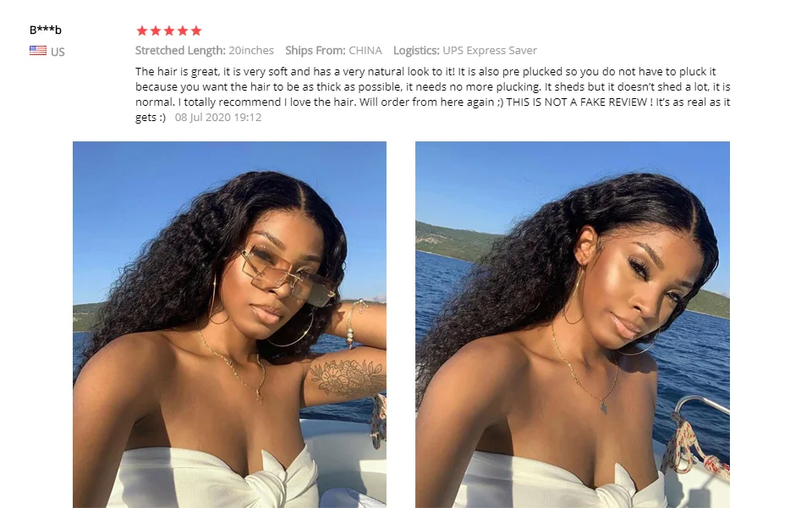Click the fifth rating star
Screen dimensions: 812x508
[195, 30]
